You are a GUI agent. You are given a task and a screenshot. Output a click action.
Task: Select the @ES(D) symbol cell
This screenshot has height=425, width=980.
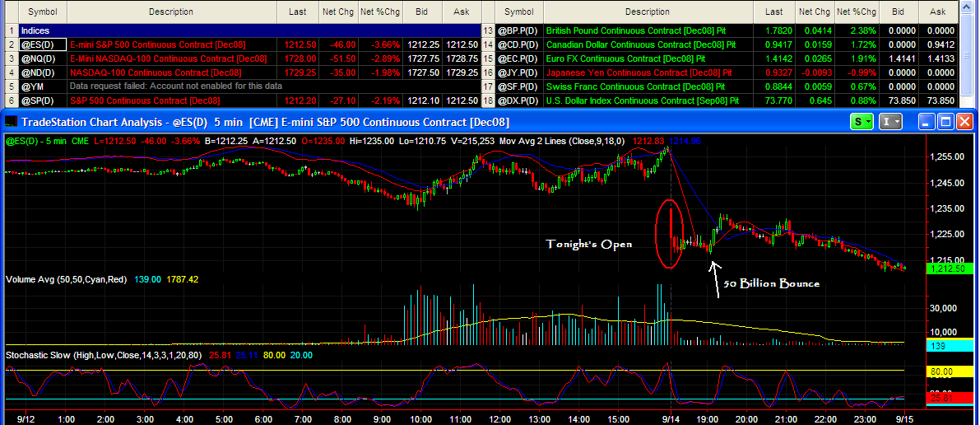point(43,44)
